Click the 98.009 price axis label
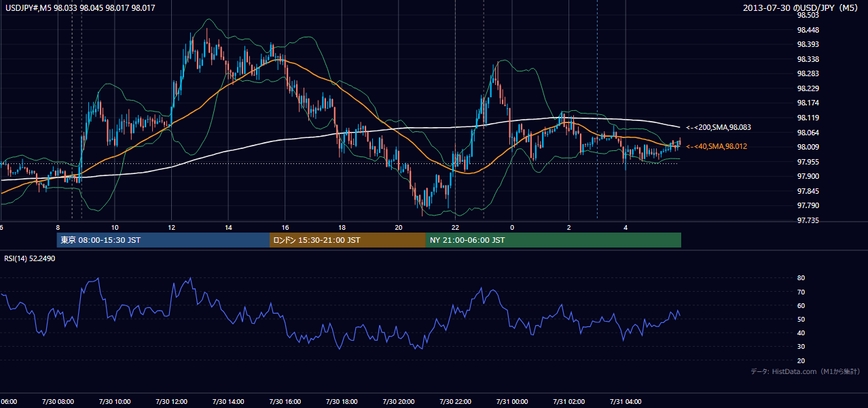This screenshot has width=868, height=408. [808, 147]
